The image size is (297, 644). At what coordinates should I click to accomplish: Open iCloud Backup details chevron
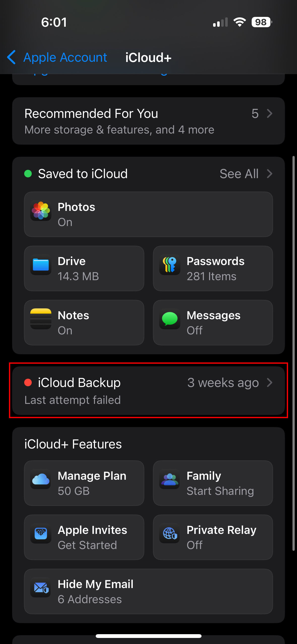point(270,382)
